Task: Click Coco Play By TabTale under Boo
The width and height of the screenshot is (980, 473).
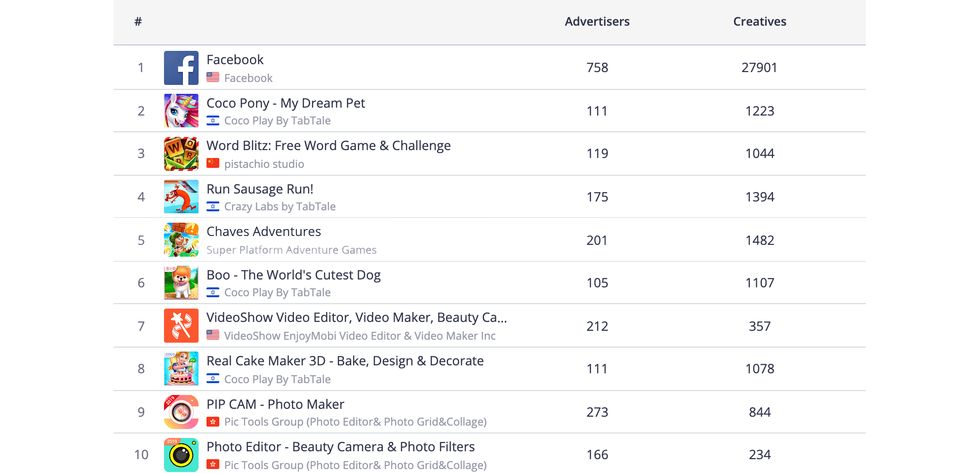Action: pyautogui.click(x=278, y=293)
